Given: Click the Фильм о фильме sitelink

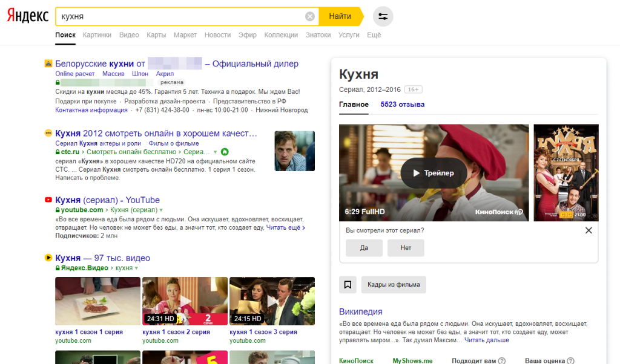Looking at the screenshot, I should pyautogui.click(x=174, y=143).
